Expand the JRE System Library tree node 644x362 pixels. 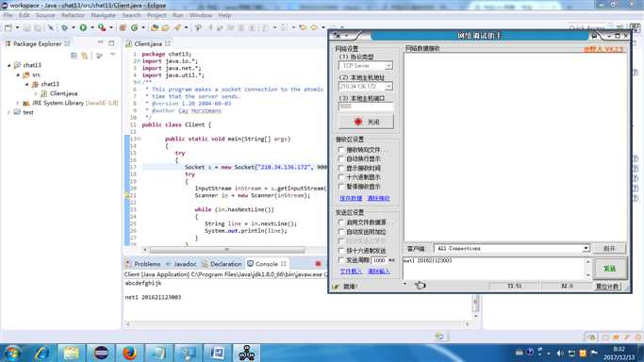click(18, 103)
